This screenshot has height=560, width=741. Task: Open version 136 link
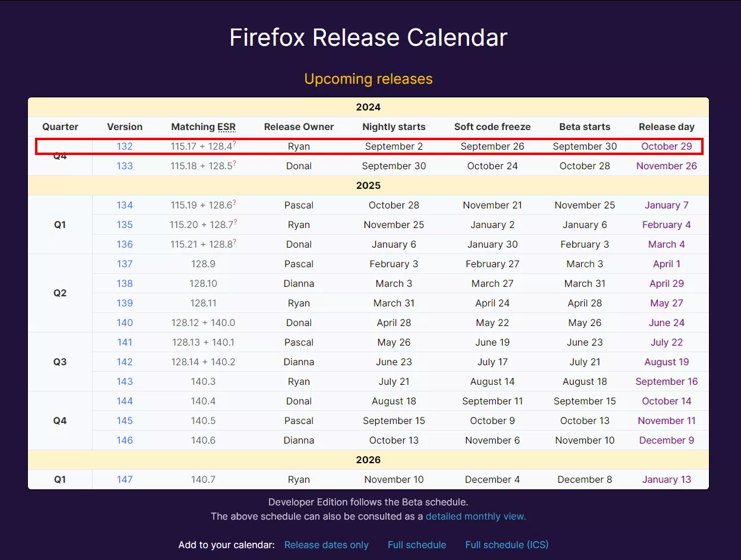tap(125, 244)
